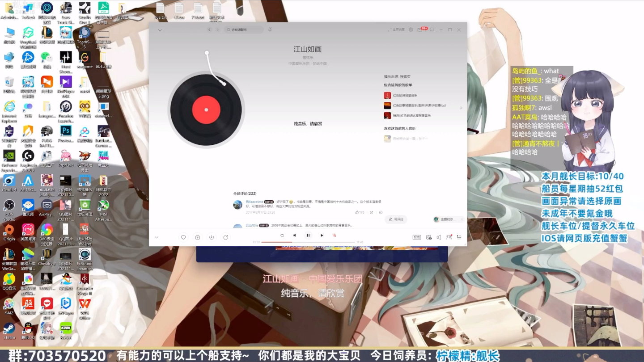Viewport: 644px width, 362px height.
Task: Close the 主播和你 floating chip
Action: coord(462,219)
